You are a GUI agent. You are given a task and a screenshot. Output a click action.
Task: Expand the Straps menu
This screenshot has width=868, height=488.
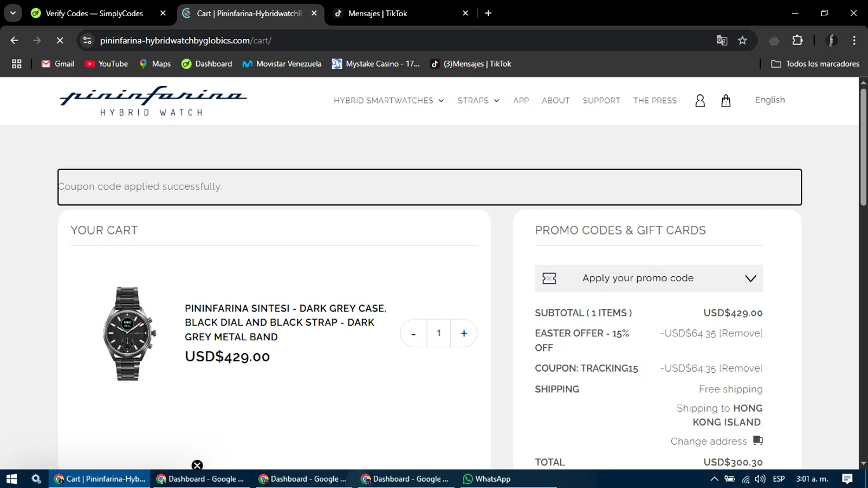pos(479,101)
